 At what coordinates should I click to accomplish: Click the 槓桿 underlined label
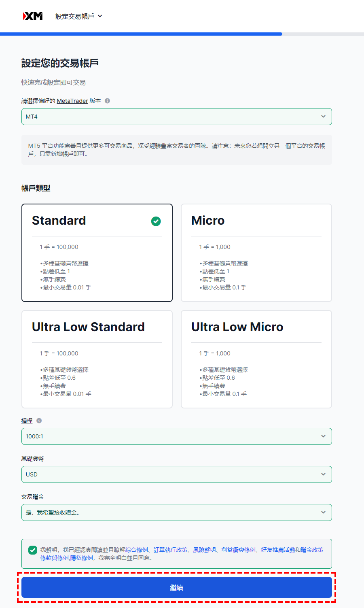pyautogui.click(x=27, y=421)
